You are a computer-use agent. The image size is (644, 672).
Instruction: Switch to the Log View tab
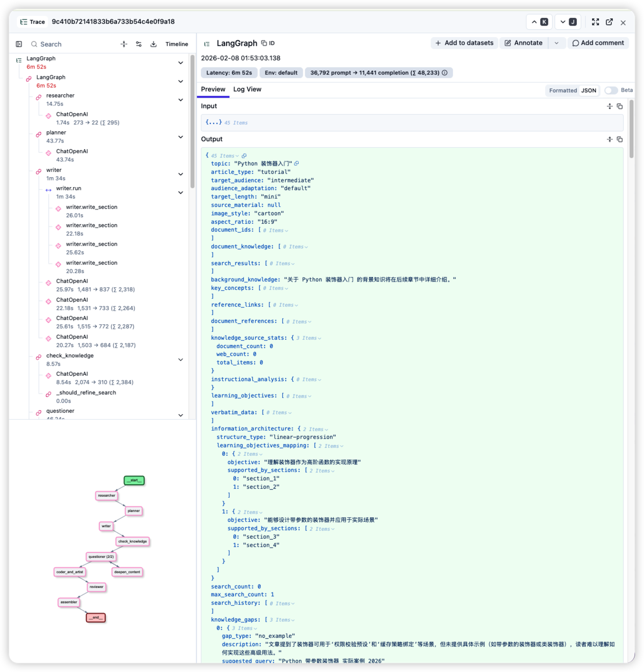tap(247, 89)
